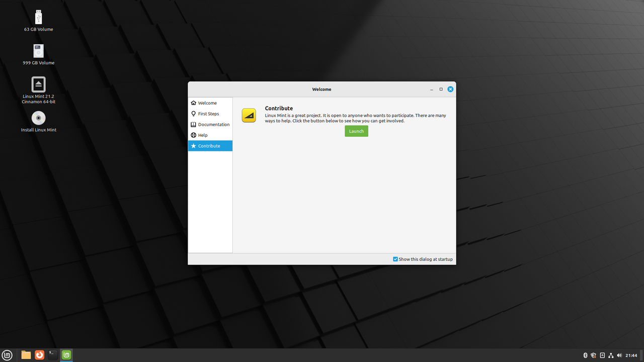The width and height of the screenshot is (644, 362).
Task: Click the removable drives tray icon
Action: tap(602, 355)
